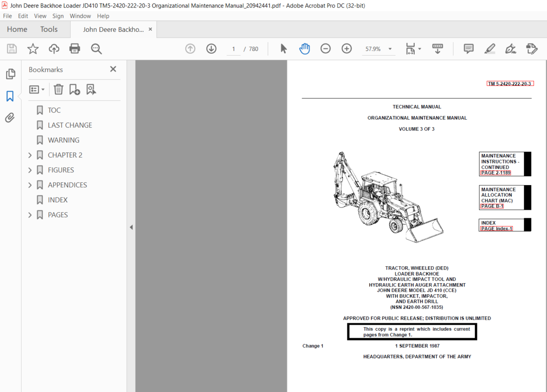Expand PAGES bookmark
The width and height of the screenshot is (547, 392).
tap(30, 215)
